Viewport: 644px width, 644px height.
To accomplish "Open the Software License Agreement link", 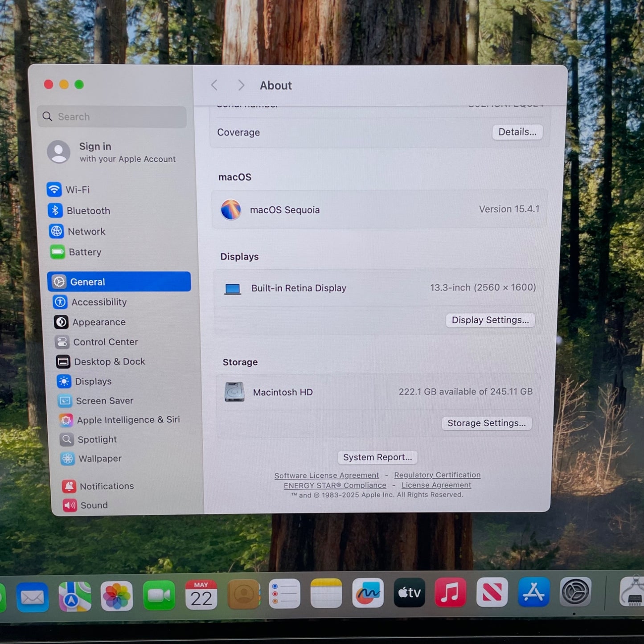I will (x=327, y=476).
